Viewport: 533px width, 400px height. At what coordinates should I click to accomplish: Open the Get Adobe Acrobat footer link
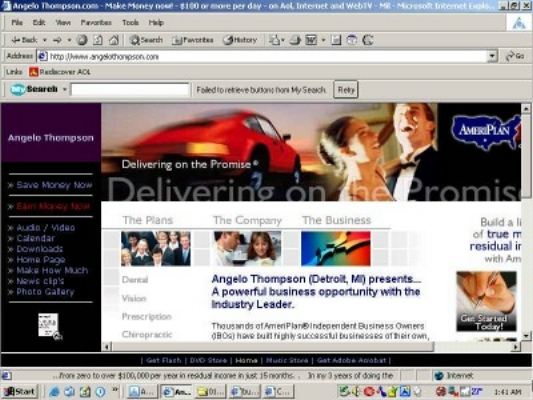click(351, 360)
